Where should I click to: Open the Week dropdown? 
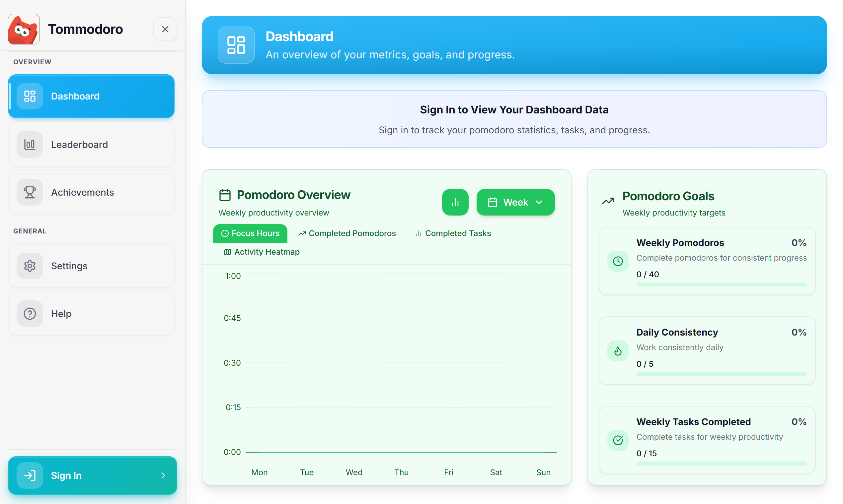(x=515, y=202)
